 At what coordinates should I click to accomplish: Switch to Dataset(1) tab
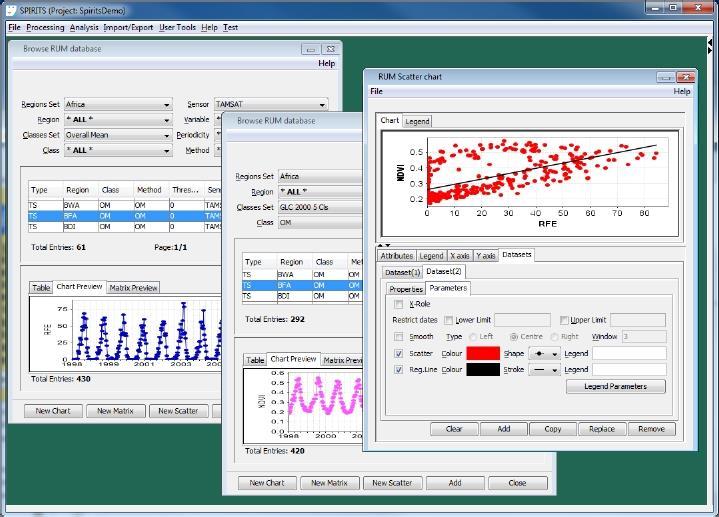[402, 272]
